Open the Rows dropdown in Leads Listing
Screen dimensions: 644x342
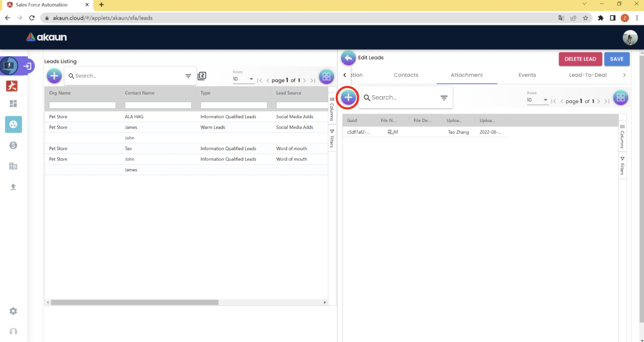(x=243, y=79)
